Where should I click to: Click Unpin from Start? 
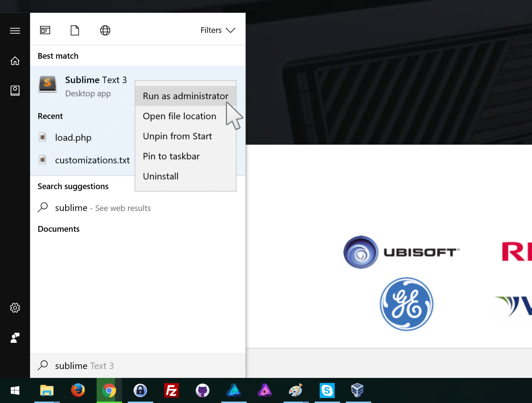[x=177, y=136]
